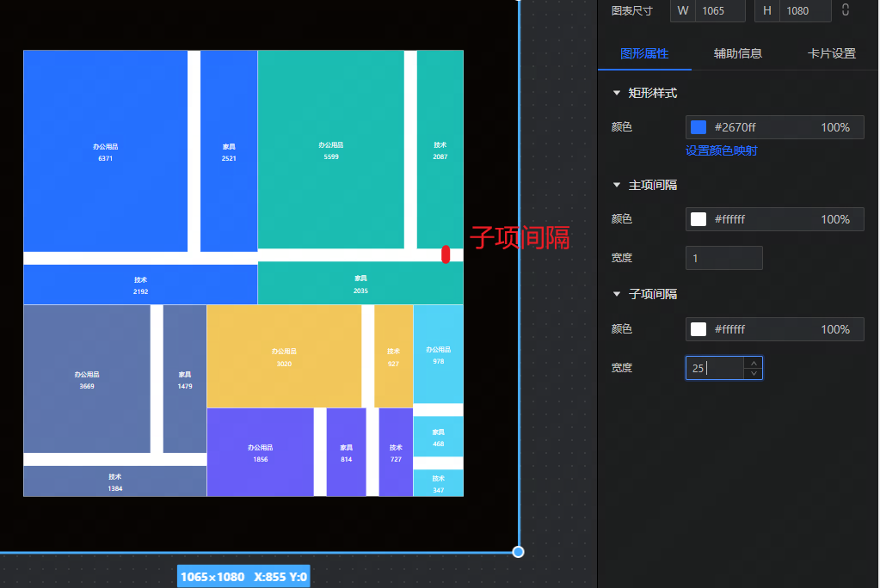Click the 子项间隔 宽度 input showing 25
Viewport: 880px width, 588px height.
pos(714,368)
